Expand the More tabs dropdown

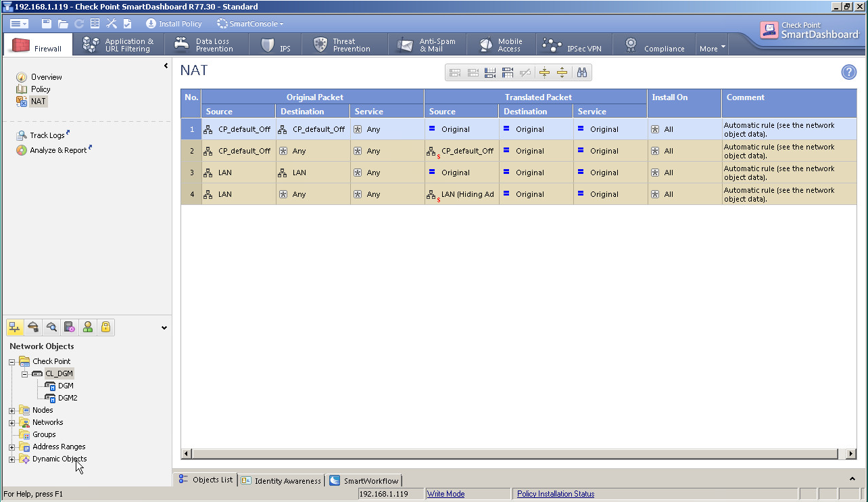click(713, 48)
